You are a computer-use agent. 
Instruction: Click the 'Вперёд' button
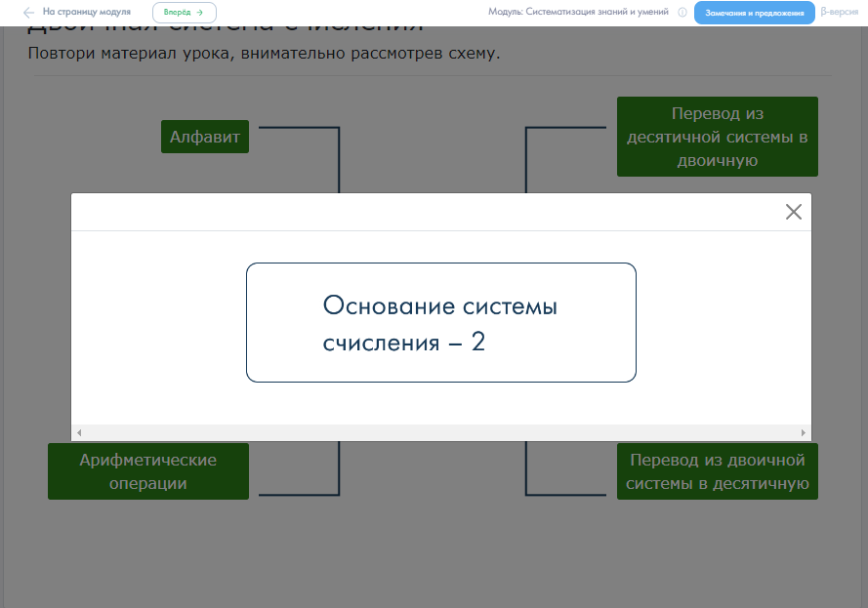185,12
